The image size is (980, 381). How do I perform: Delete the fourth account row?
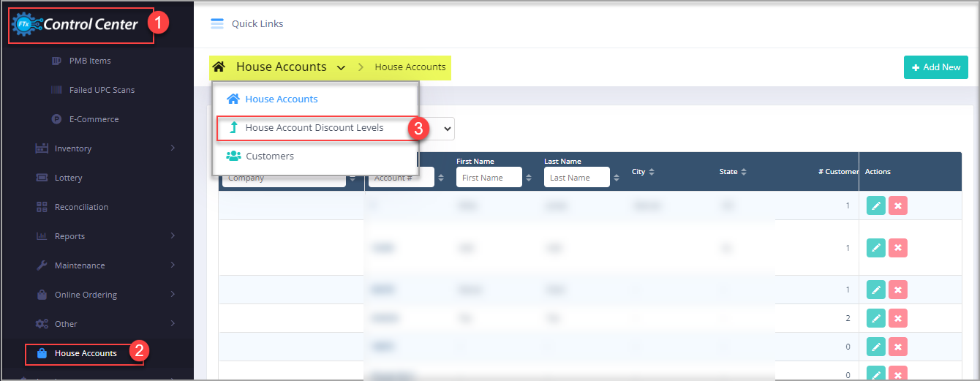(898, 318)
